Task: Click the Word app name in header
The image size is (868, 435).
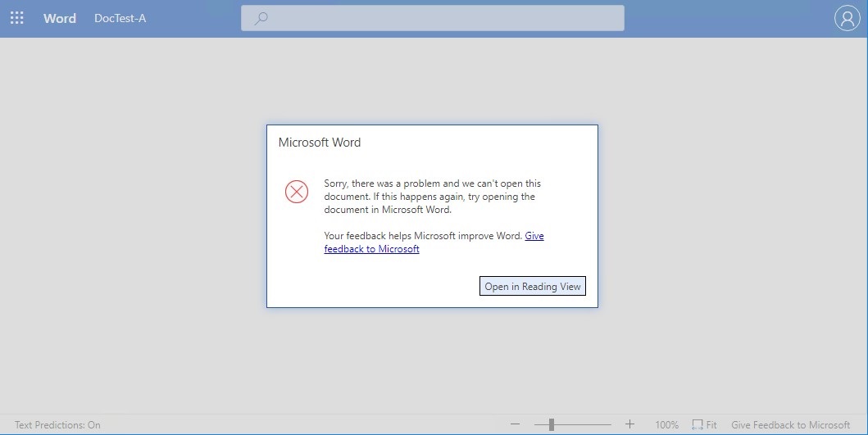Action: click(x=60, y=18)
